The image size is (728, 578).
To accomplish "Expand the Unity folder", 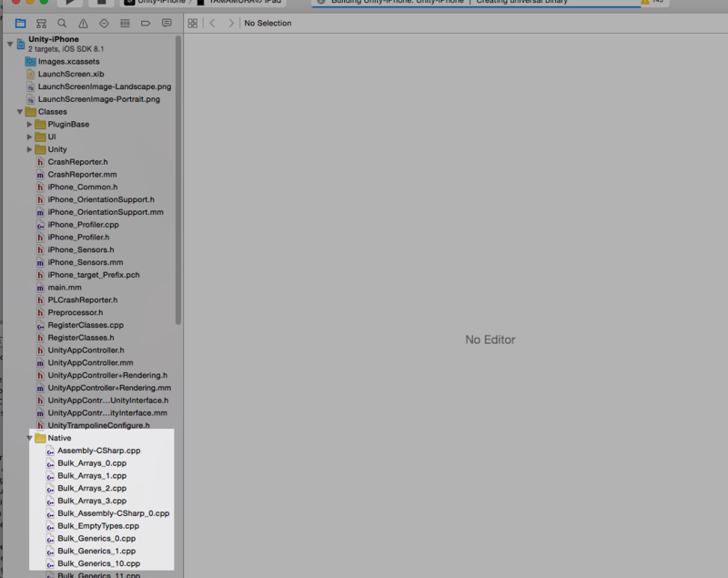I will (x=29, y=149).
